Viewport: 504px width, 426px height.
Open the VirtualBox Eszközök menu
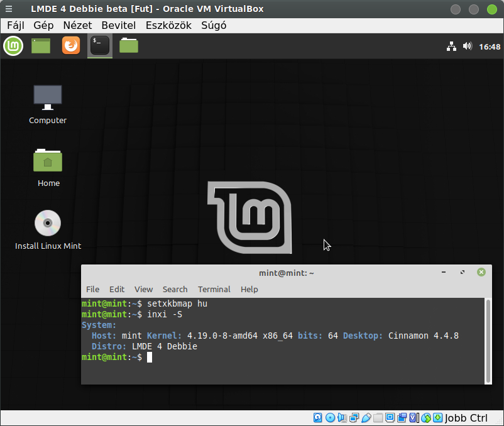[168, 25]
